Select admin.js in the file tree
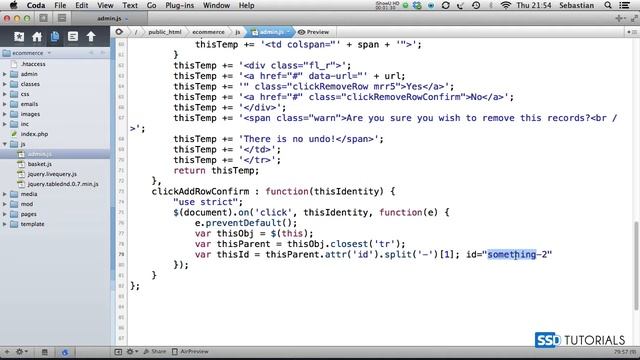Image resolution: width=640 pixels, height=360 pixels. 39,154
